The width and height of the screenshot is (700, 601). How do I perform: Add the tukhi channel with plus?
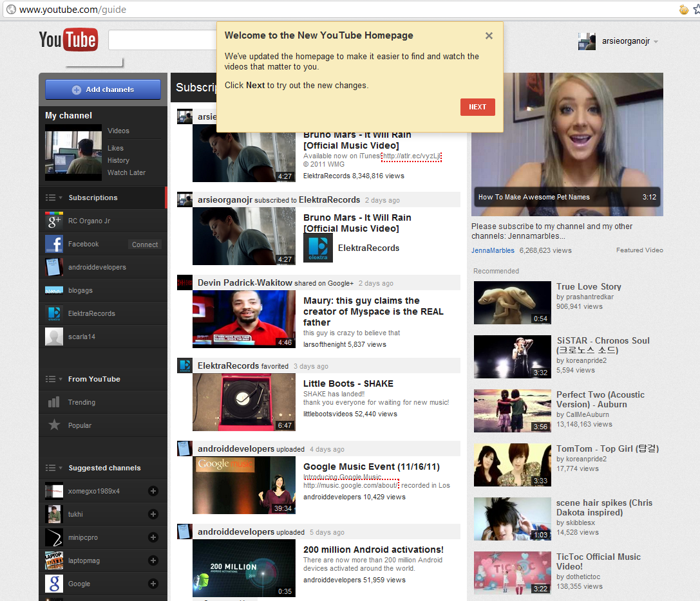(153, 514)
